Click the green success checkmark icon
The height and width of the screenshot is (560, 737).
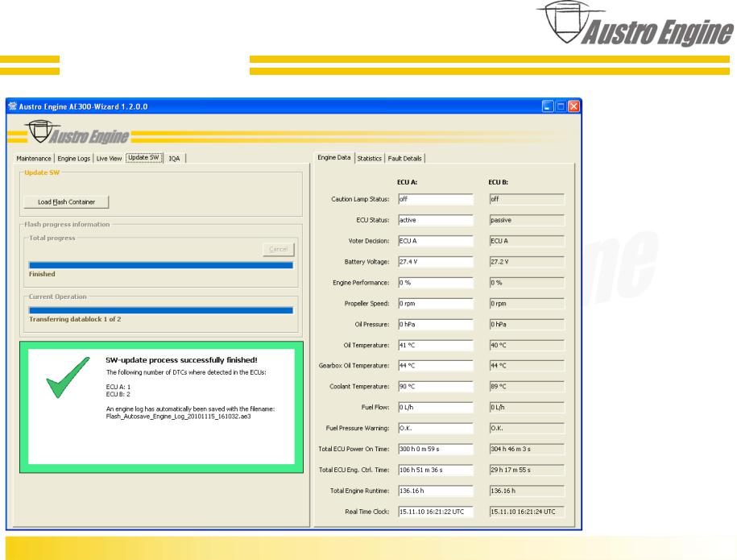(x=68, y=378)
